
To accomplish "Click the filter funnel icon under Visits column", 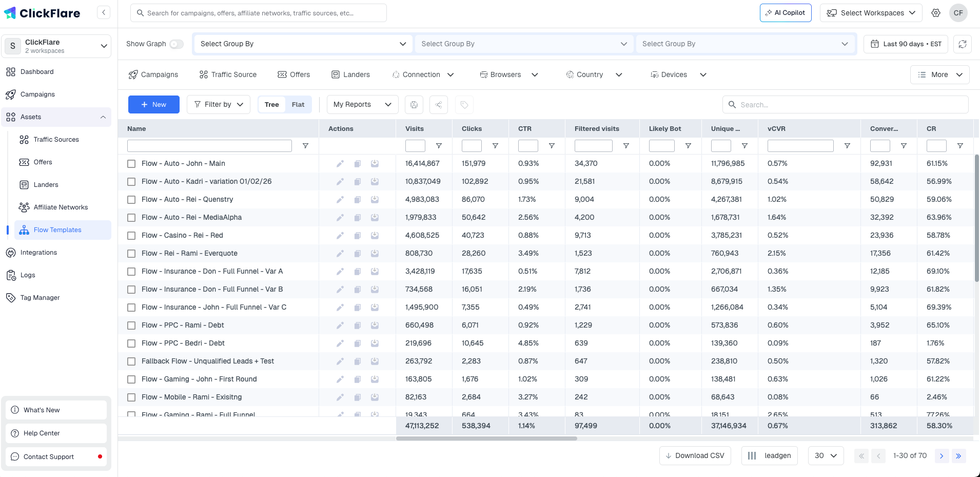I will [x=439, y=146].
